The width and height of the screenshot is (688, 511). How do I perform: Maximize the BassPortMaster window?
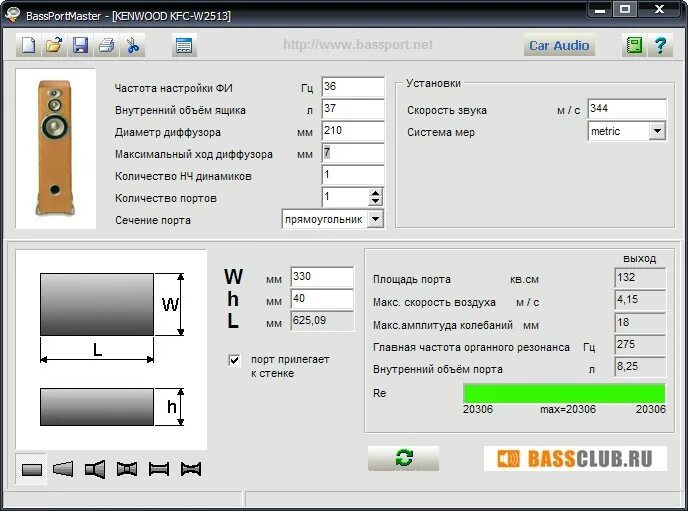[x=625, y=10]
